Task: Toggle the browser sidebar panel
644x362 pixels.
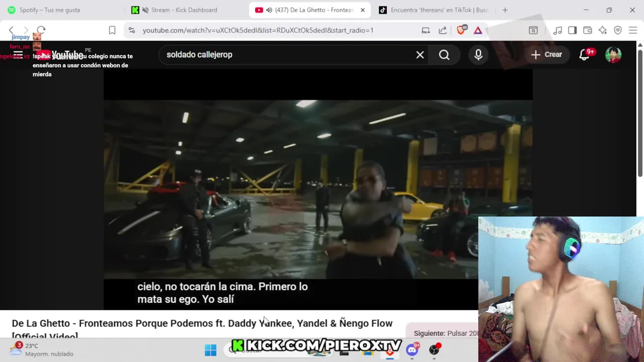Action: (573, 30)
